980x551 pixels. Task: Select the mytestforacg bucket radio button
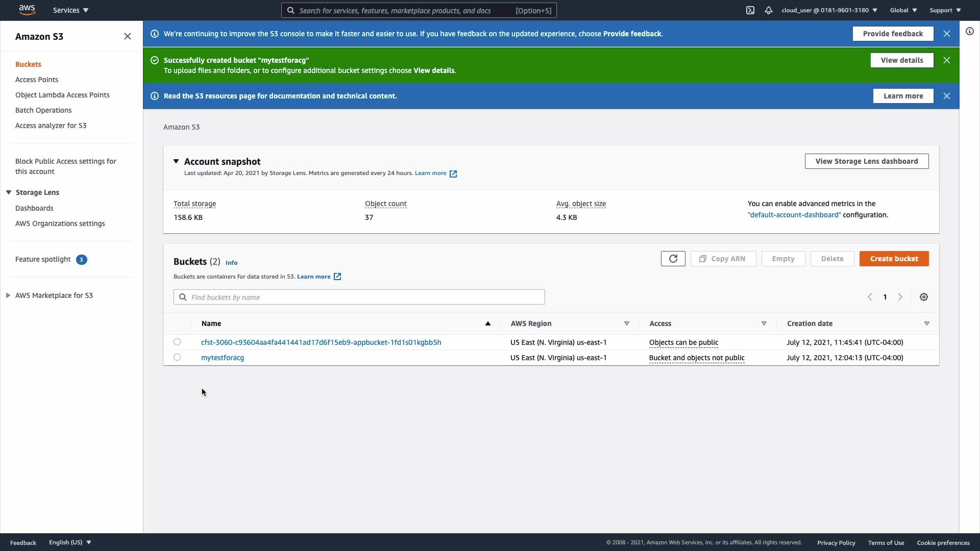177,357
